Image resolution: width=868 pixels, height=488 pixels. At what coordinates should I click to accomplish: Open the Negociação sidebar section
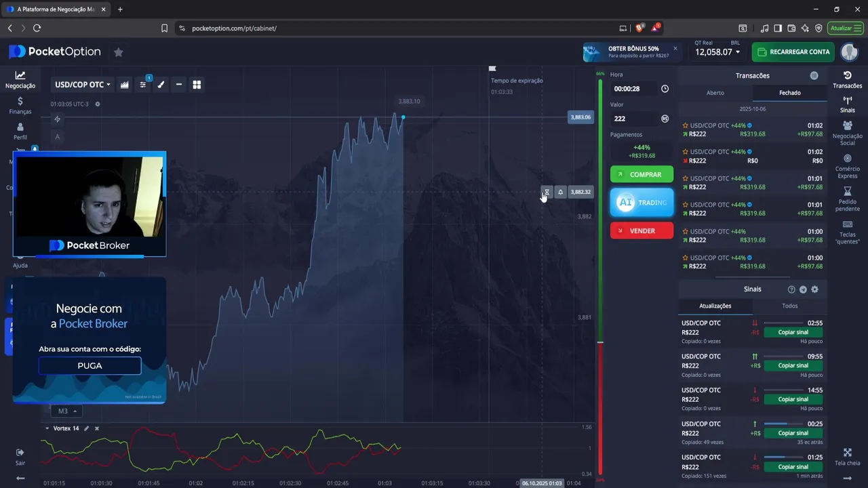click(20, 80)
